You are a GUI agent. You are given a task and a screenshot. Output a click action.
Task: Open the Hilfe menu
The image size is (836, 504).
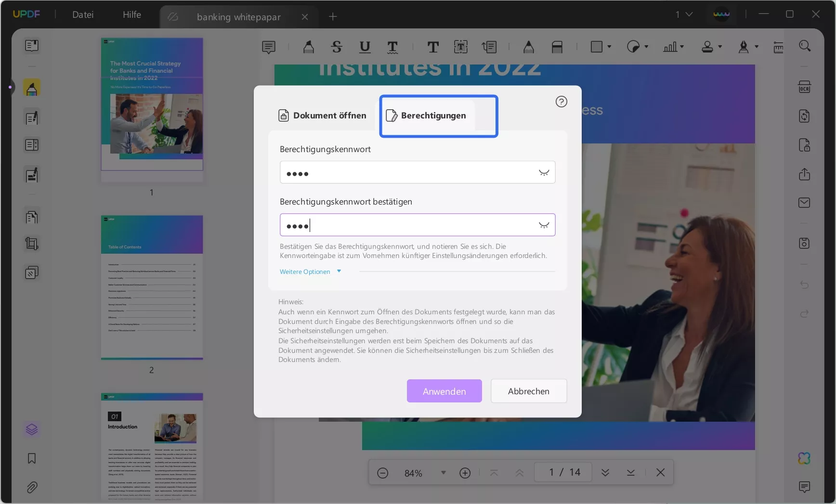point(132,14)
